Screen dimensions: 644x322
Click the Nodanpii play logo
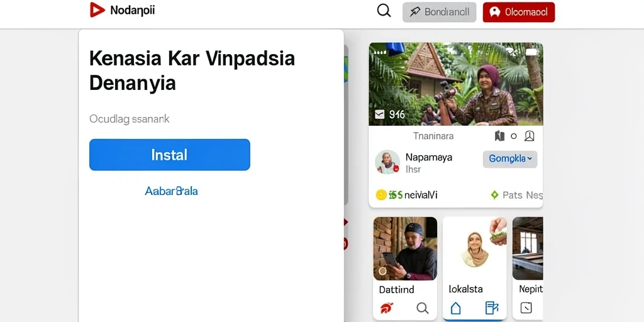coord(97,10)
